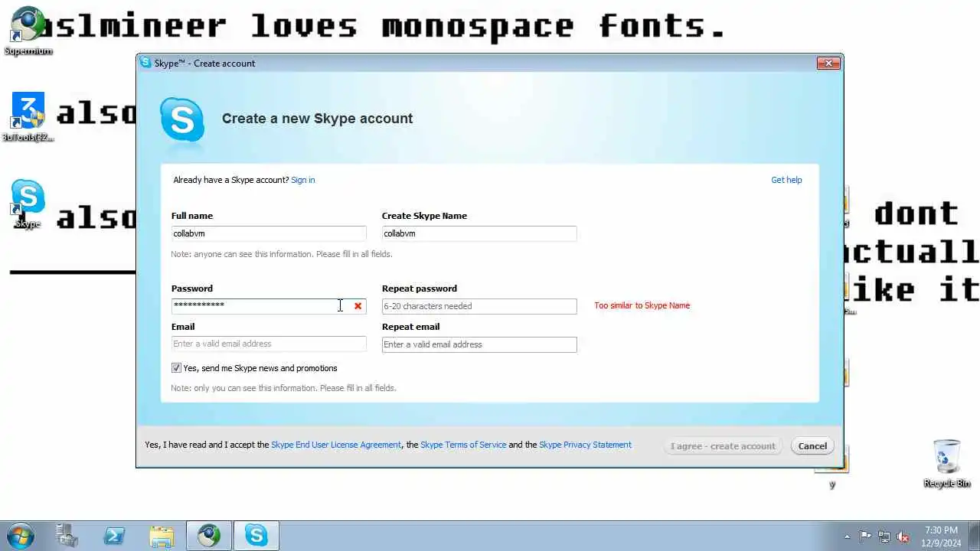Image resolution: width=980 pixels, height=551 pixels.
Task: Click the Repeat email input field
Action: (479, 344)
